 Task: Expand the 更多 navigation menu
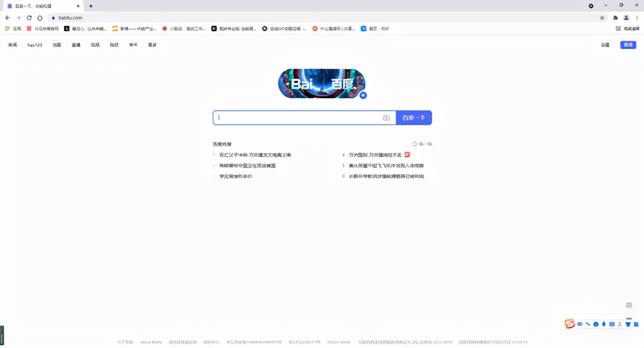click(152, 45)
